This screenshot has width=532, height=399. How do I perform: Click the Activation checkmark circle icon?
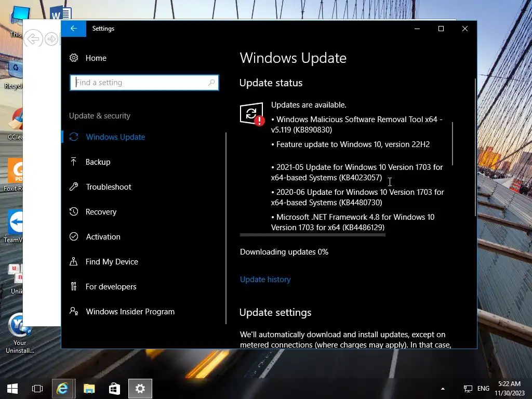pos(74,236)
